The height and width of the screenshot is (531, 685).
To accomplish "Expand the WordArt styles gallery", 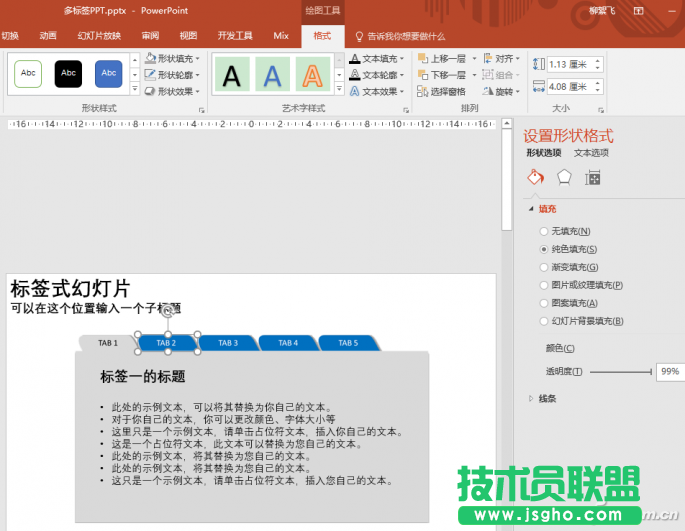I will (x=339, y=89).
